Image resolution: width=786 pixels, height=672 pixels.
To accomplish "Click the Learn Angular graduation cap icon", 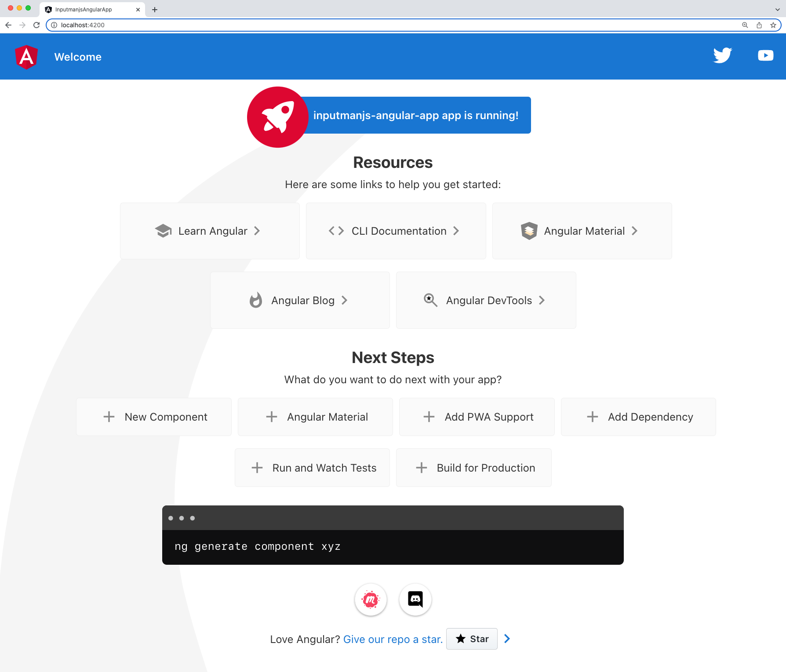I will (x=164, y=231).
